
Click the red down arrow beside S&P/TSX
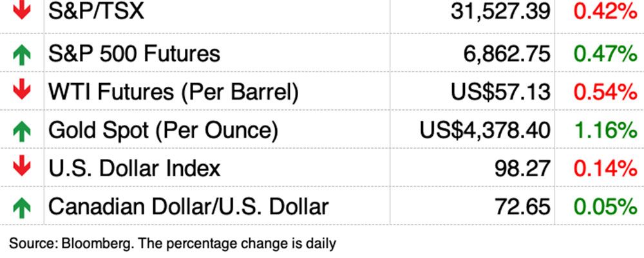(22, 10)
